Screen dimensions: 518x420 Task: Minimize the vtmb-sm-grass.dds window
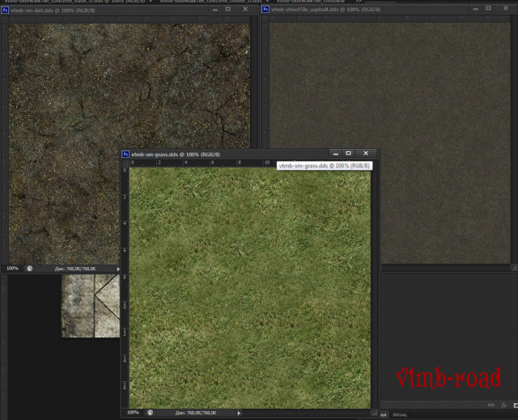coord(336,153)
